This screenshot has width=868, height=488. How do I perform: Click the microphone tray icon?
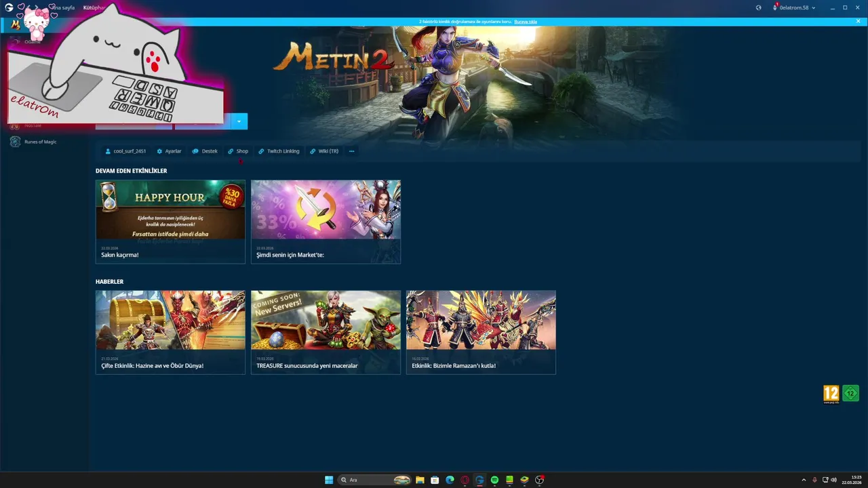[814, 480]
